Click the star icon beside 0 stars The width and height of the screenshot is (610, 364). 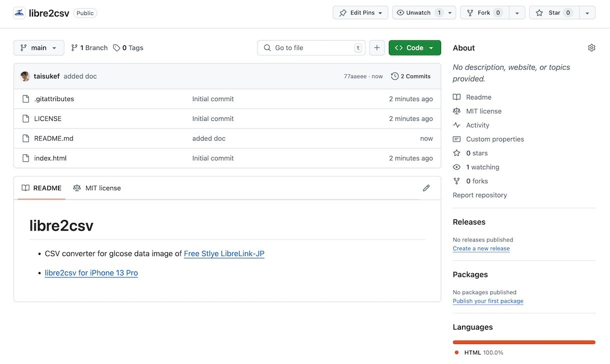click(x=456, y=153)
